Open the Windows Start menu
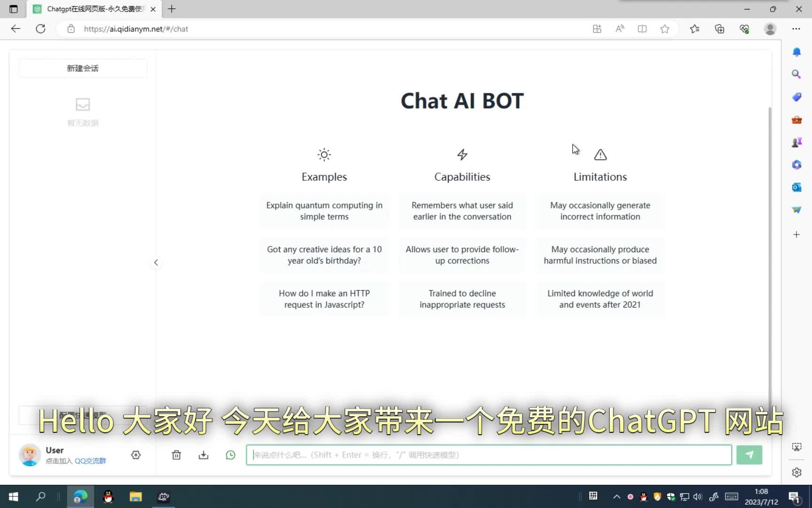Viewport: 812px width, 508px height. (x=13, y=496)
